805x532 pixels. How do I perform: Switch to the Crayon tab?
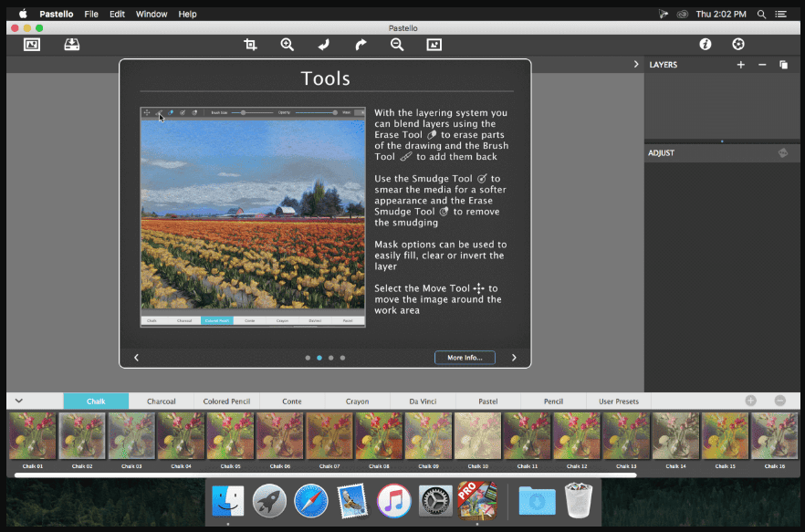[x=358, y=402]
